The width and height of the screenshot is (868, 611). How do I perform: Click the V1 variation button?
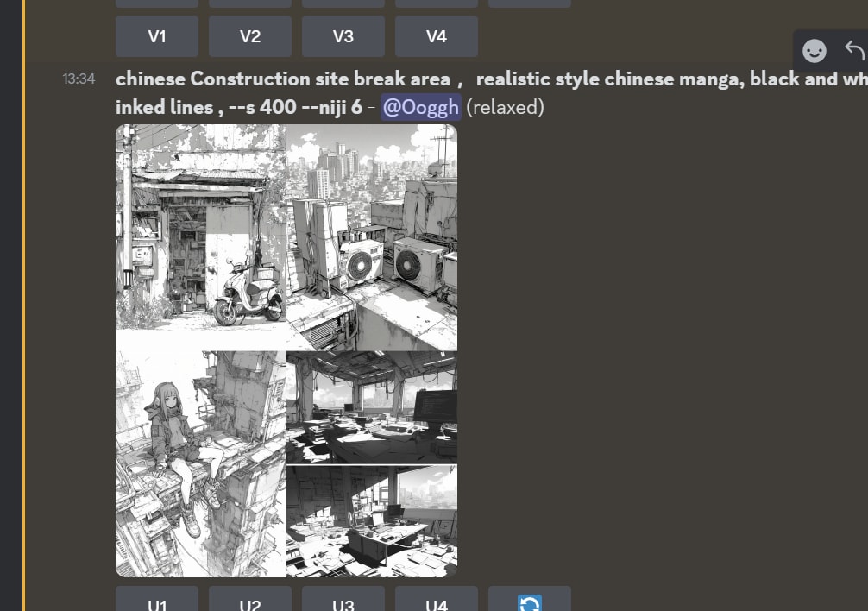(157, 36)
